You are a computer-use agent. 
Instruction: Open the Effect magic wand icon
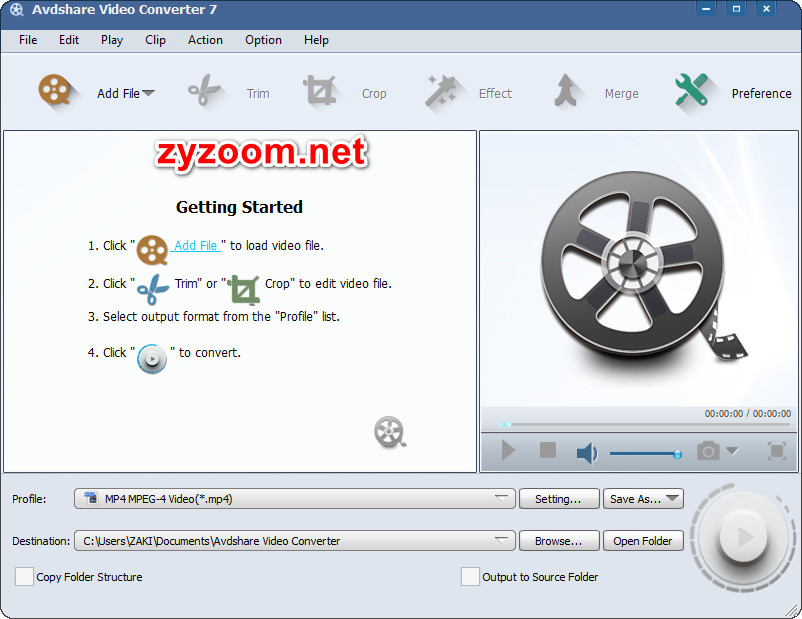point(441,92)
